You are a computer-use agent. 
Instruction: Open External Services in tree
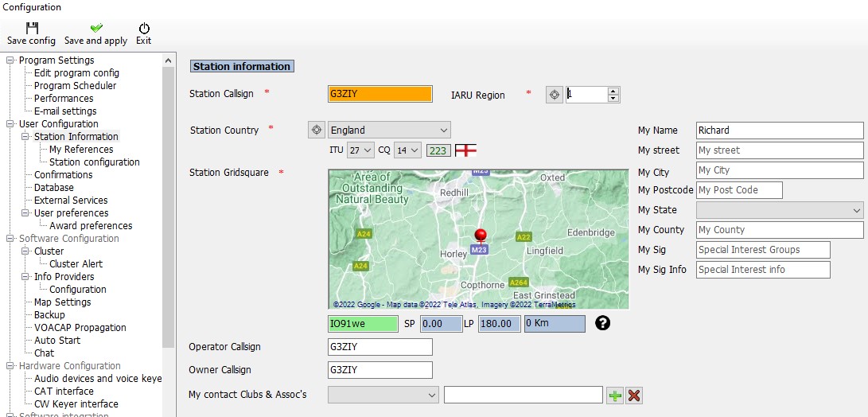[x=71, y=200]
